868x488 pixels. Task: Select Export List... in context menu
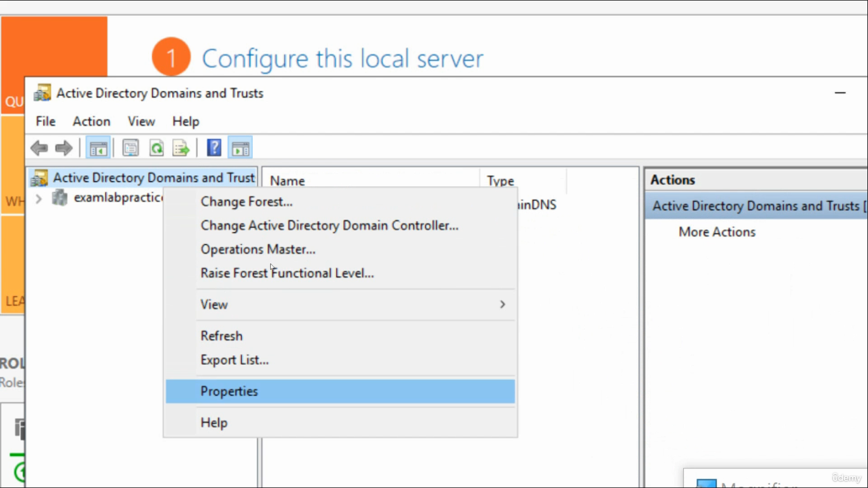pyautogui.click(x=341, y=360)
